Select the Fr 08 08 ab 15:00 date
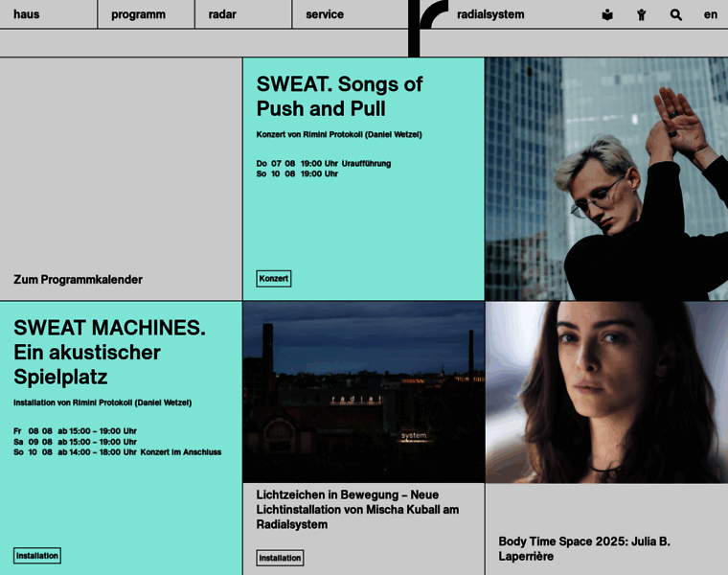The image size is (728, 575). coord(76,431)
